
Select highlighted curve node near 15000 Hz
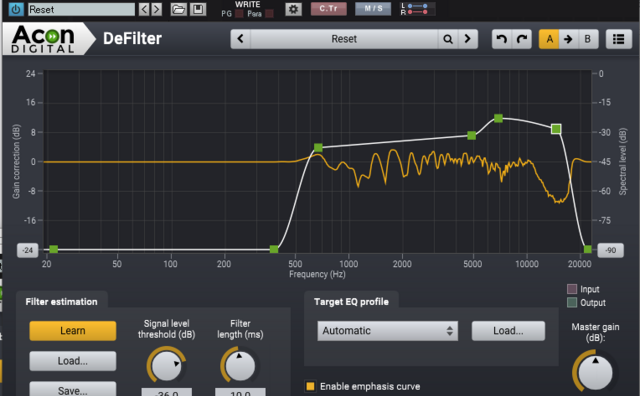pyautogui.click(x=556, y=129)
